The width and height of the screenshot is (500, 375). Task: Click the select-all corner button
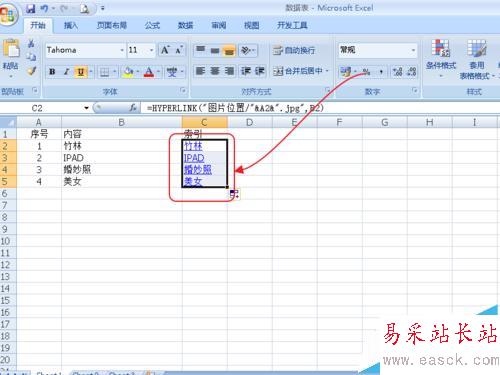click(x=8, y=123)
